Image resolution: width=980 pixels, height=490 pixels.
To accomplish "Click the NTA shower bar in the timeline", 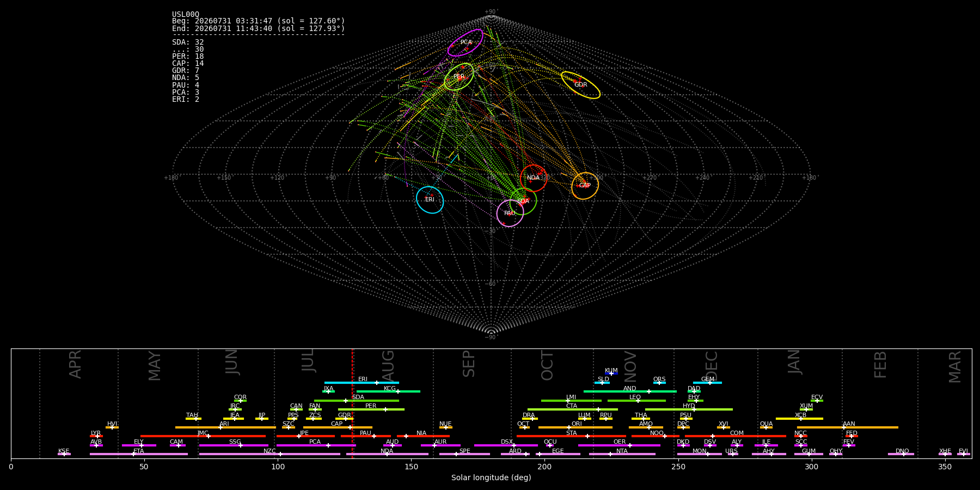I will coord(622,454).
